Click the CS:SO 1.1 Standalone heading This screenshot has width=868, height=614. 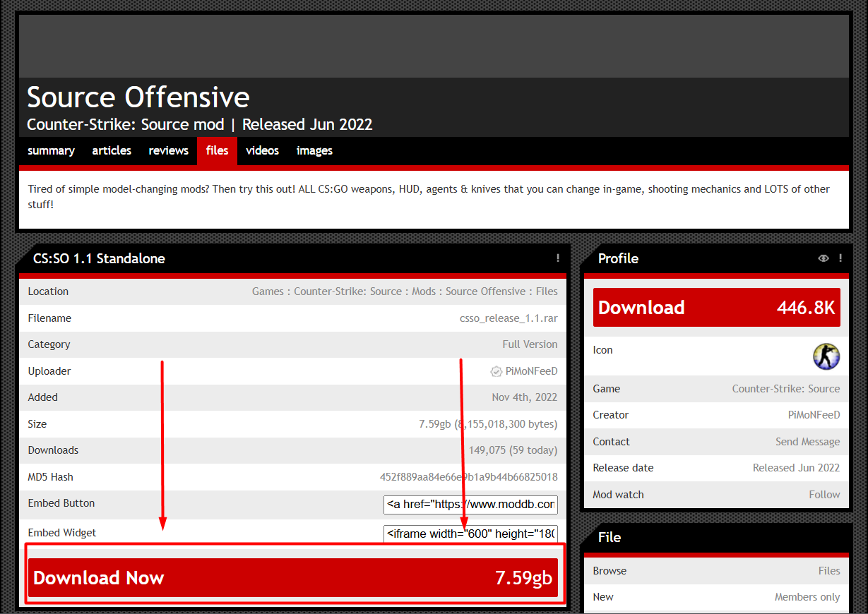(99, 258)
